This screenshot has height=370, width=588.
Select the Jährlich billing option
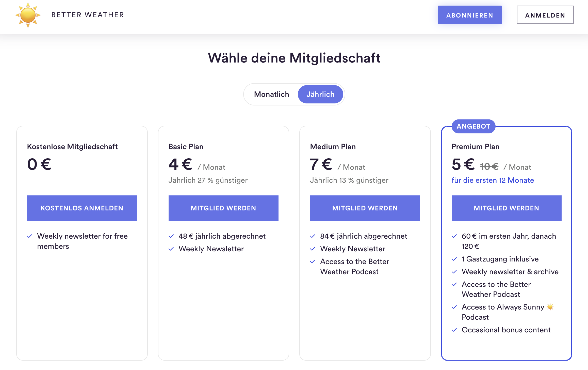tap(320, 94)
